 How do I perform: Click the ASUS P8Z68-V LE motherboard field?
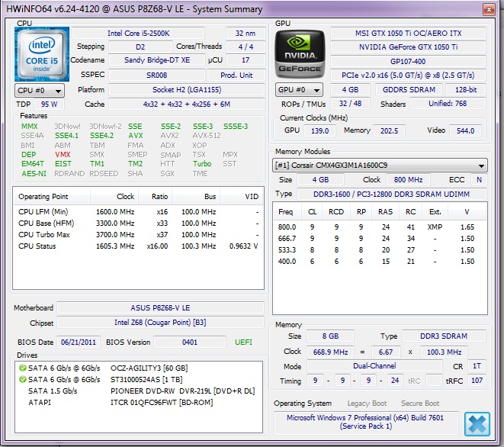(159, 307)
